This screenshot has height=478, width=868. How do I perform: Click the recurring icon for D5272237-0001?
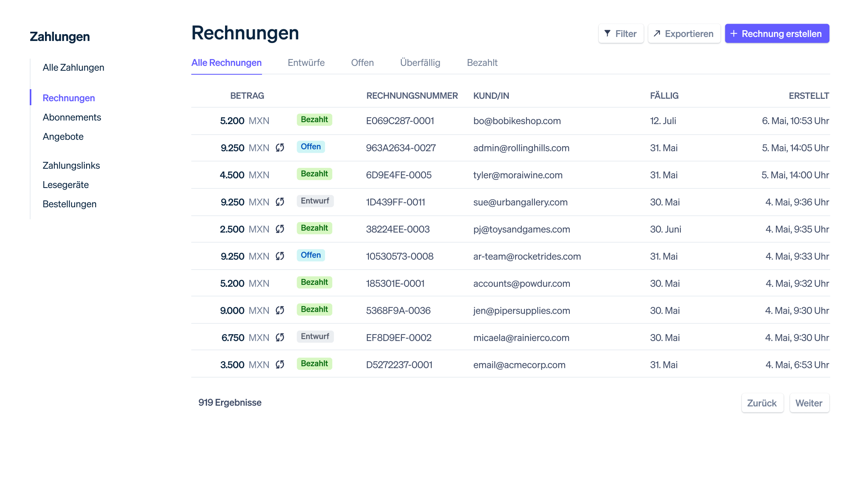280,365
